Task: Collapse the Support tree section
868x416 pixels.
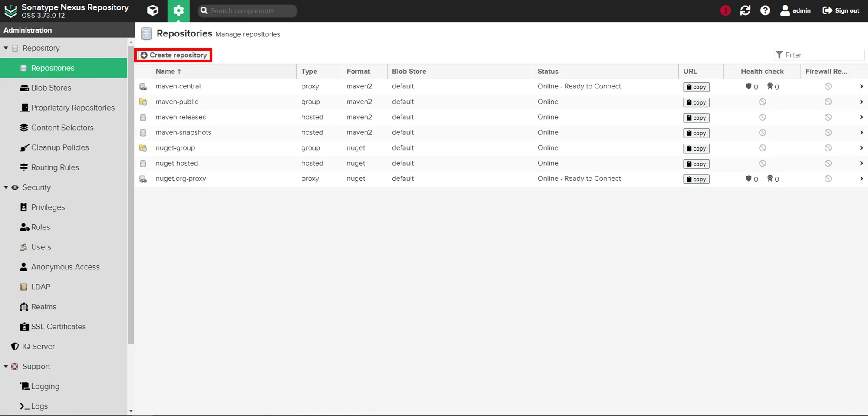Action: tap(6, 367)
